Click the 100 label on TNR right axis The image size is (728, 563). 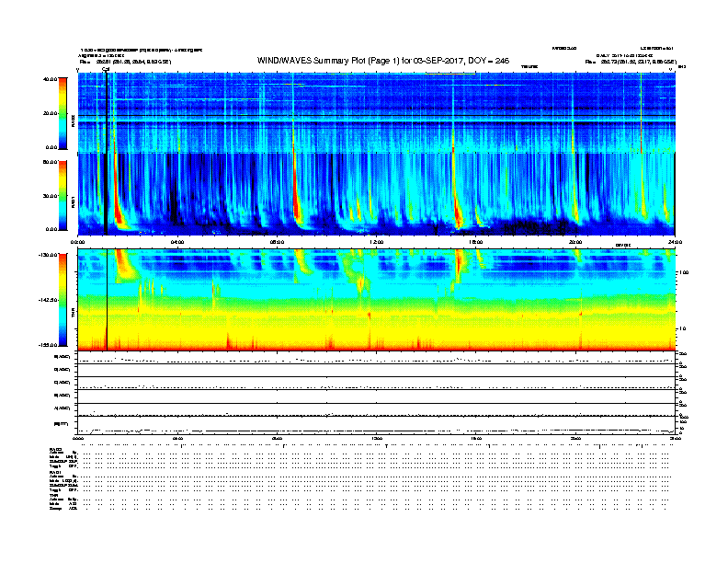click(684, 272)
